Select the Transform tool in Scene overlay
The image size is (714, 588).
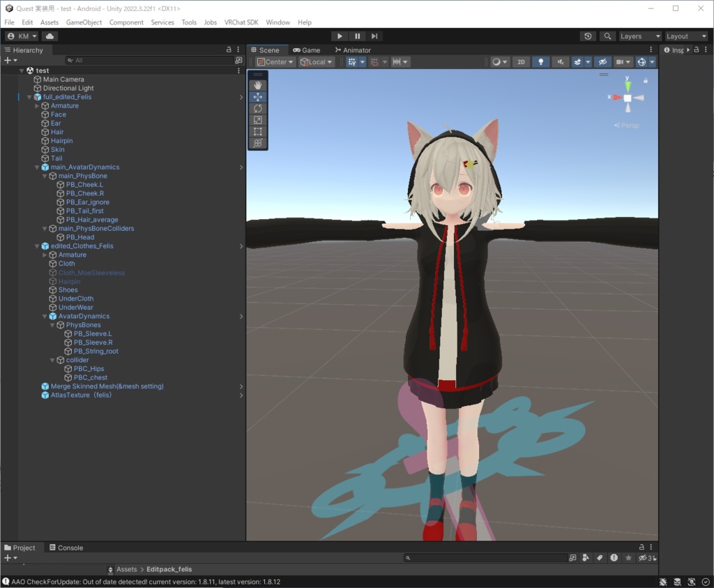(258, 143)
